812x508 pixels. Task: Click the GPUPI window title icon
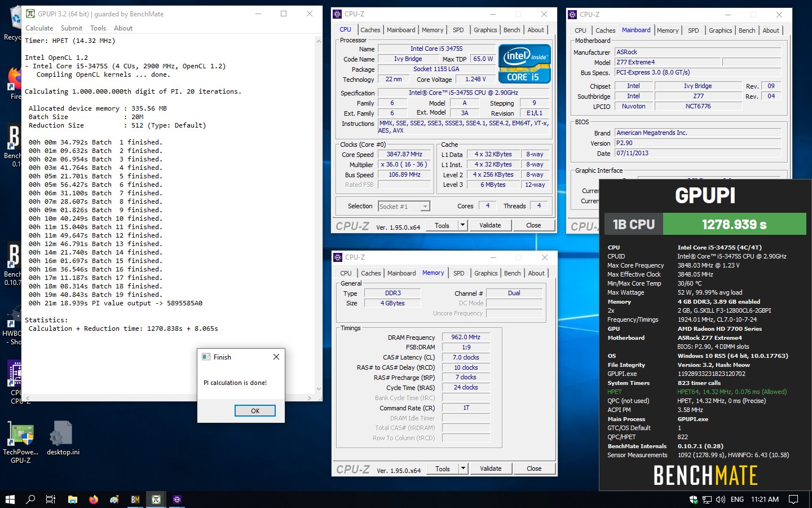(x=30, y=14)
